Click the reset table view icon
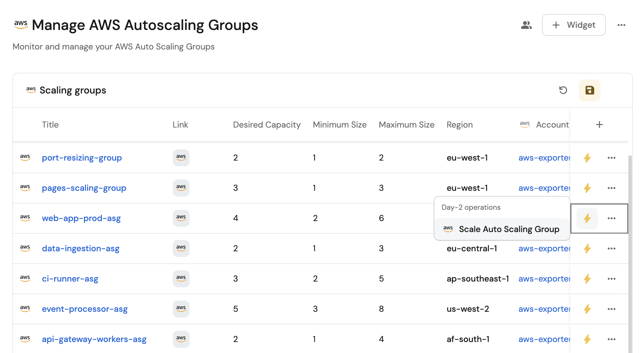 click(x=563, y=90)
